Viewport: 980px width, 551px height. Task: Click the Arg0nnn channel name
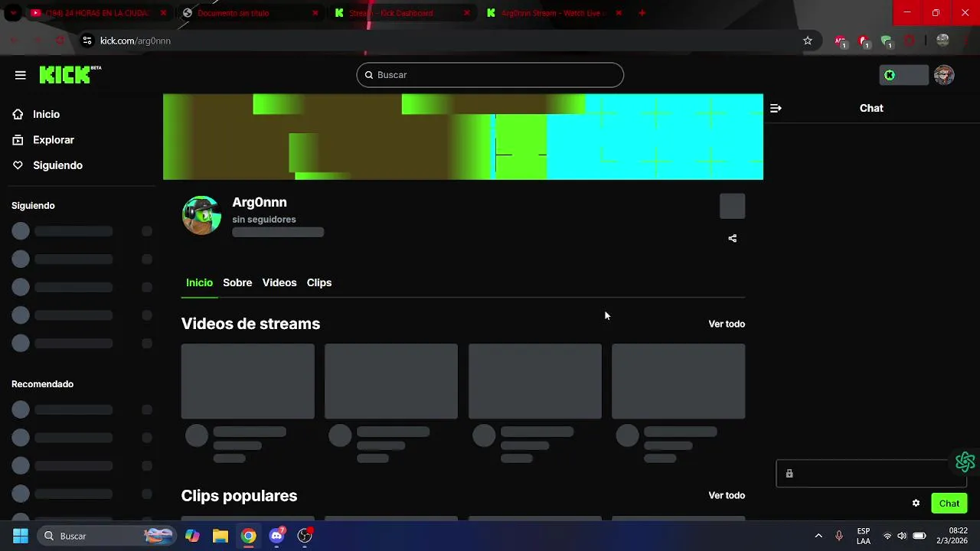[260, 202]
